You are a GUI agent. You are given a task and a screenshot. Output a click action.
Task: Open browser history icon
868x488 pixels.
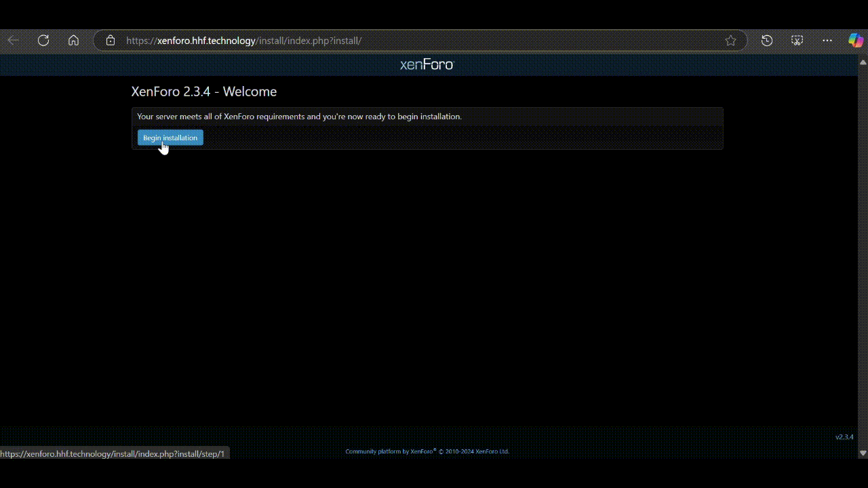(x=767, y=41)
